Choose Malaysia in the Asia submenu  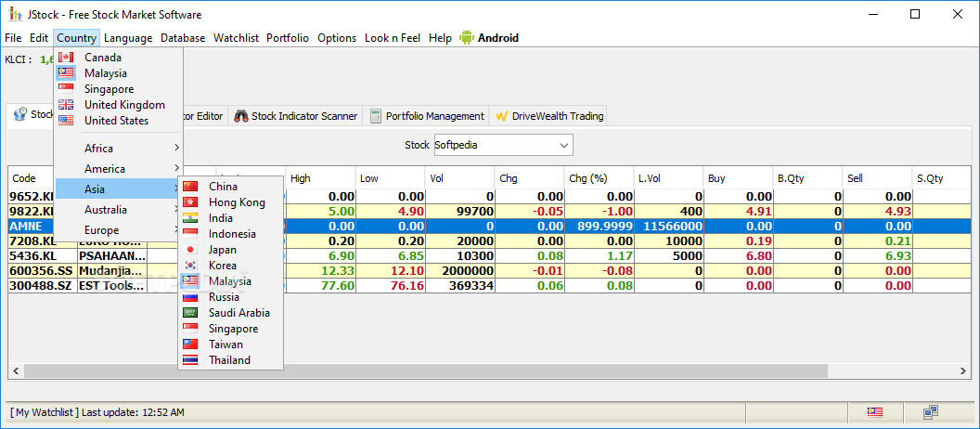[231, 281]
